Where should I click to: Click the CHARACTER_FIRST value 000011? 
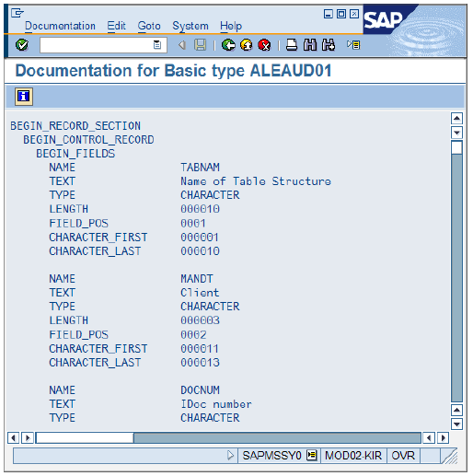click(200, 349)
